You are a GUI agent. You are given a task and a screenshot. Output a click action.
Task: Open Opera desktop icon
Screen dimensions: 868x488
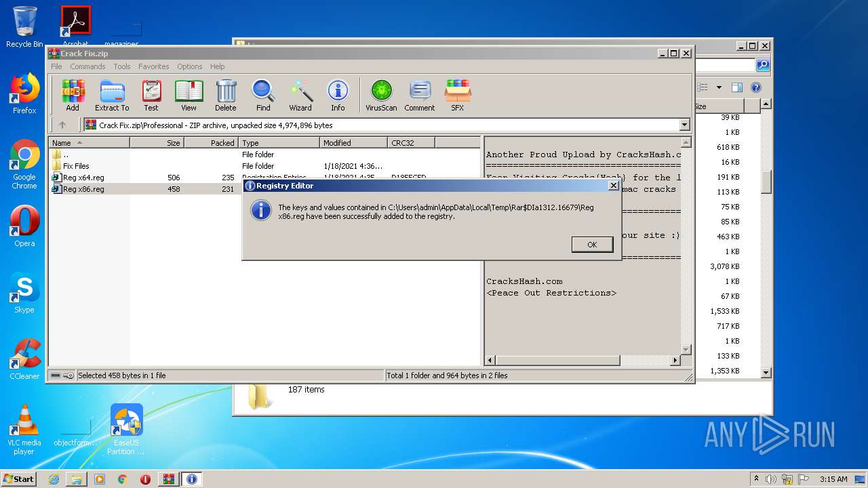pos(24,226)
